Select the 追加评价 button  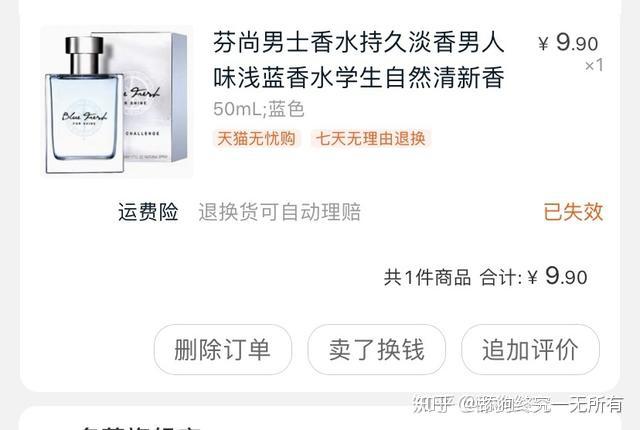coord(530,350)
